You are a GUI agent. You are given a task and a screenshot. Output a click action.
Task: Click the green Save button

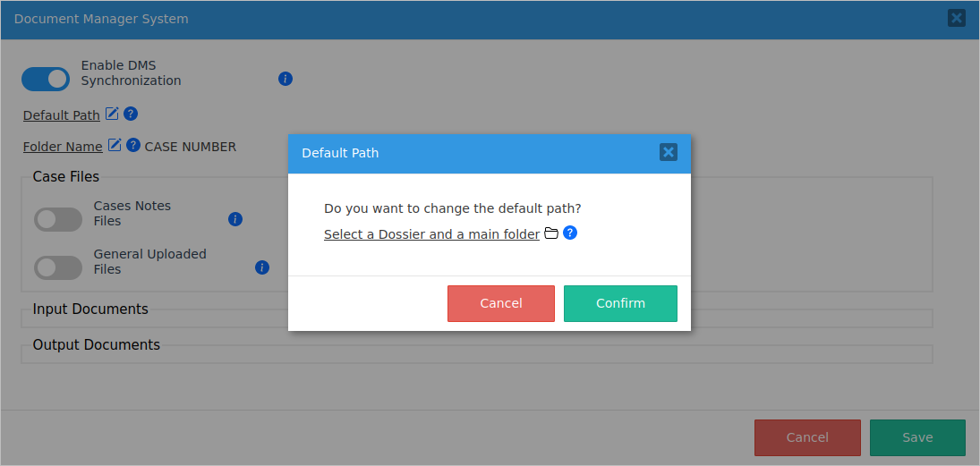click(x=917, y=437)
